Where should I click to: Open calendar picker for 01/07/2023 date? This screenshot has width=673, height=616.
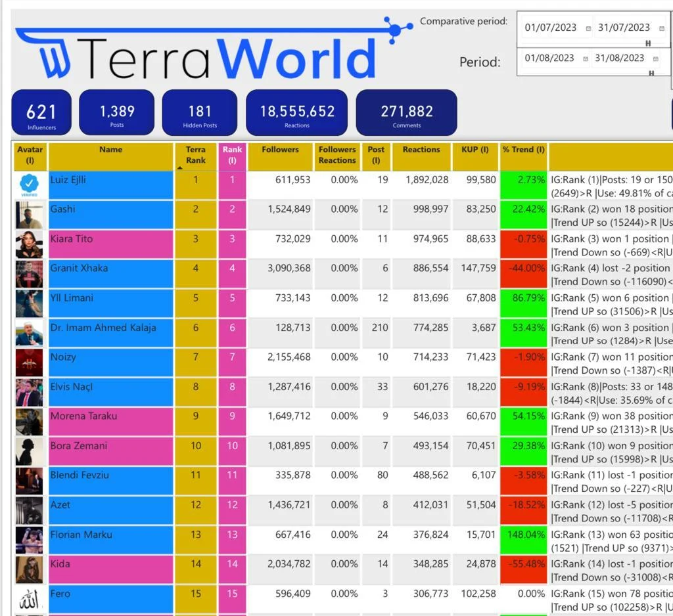point(588,28)
